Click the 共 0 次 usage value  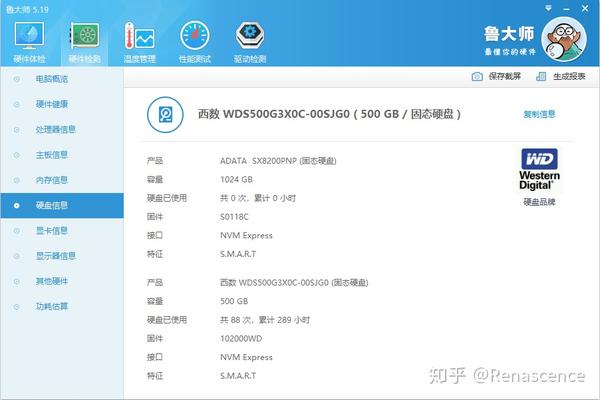point(258,198)
